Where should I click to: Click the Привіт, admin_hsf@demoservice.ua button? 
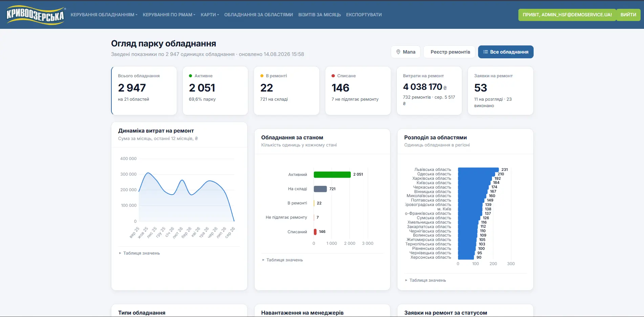pos(567,15)
